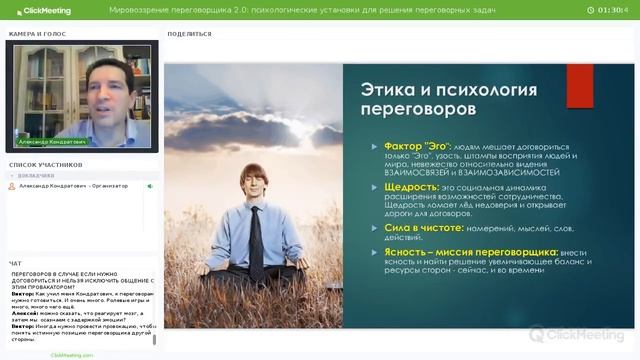Click the ЧАТ panel header

click(x=15, y=264)
